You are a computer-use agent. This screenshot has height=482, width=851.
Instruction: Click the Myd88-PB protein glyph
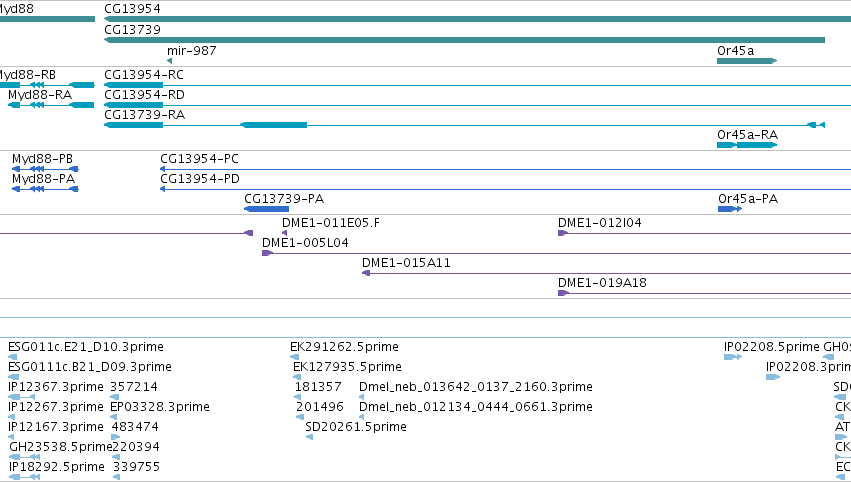(45, 169)
